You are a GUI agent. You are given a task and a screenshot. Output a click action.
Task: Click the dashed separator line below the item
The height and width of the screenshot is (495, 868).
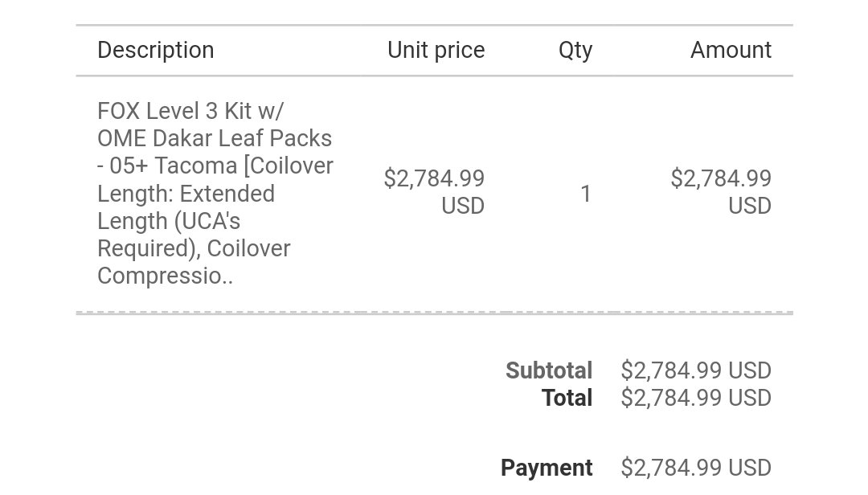[435, 313]
